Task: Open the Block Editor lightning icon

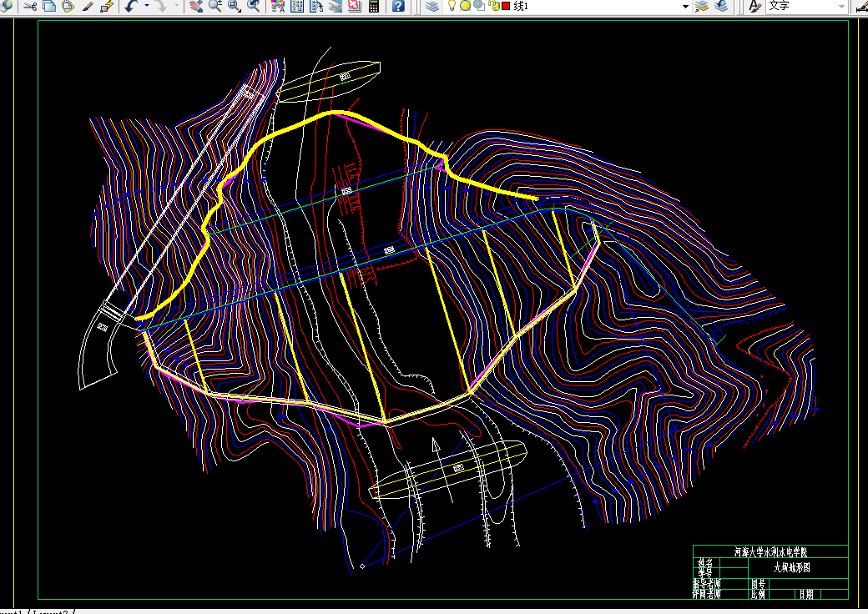Action: [107, 6]
